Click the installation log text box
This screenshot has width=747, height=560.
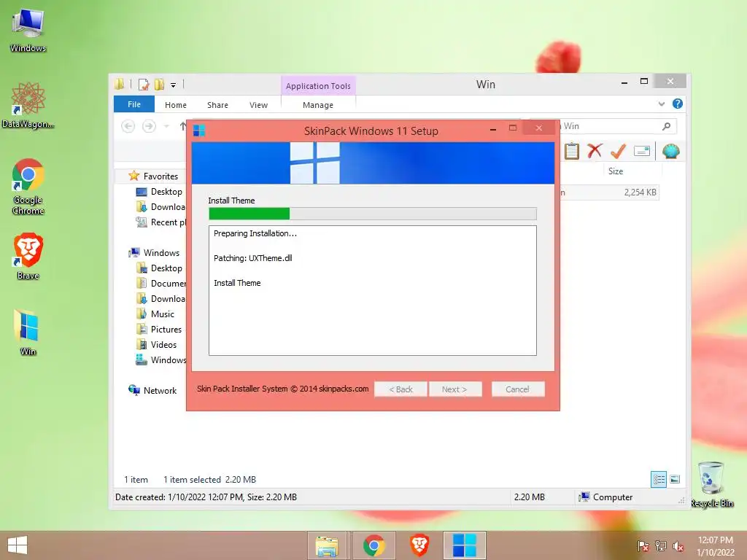tap(373, 290)
